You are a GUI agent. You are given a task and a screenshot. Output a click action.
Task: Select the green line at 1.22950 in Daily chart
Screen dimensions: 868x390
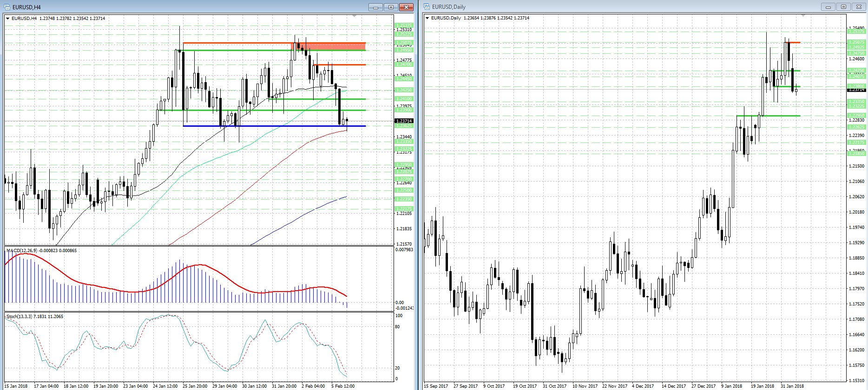pyautogui.click(x=769, y=116)
